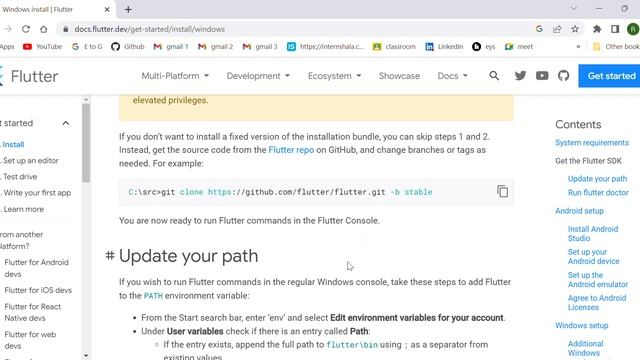Jump to Set up the Android emulator

click(598, 280)
